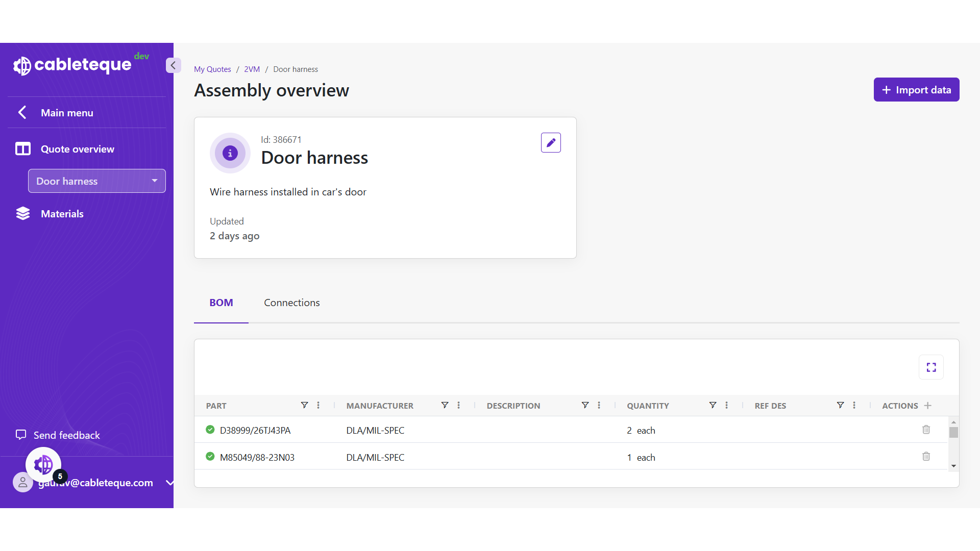Delete the D38999/26TJ43PA row with trash icon

pyautogui.click(x=926, y=430)
